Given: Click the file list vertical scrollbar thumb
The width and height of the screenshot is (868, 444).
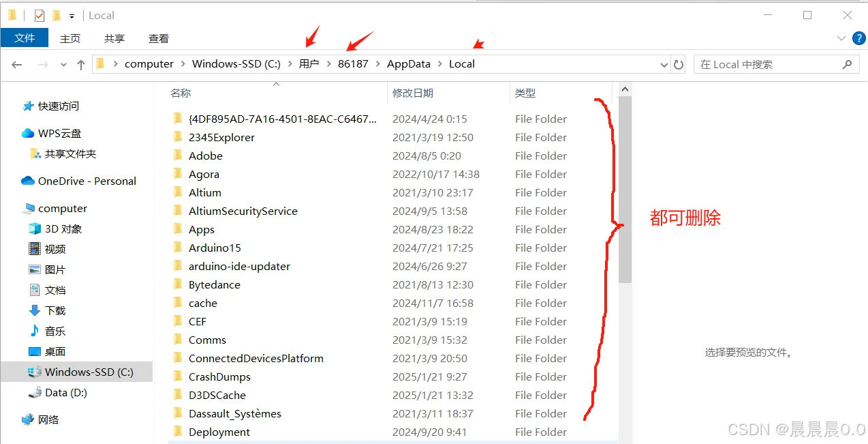Looking at the screenshot, I should click(x=625, y=190).
